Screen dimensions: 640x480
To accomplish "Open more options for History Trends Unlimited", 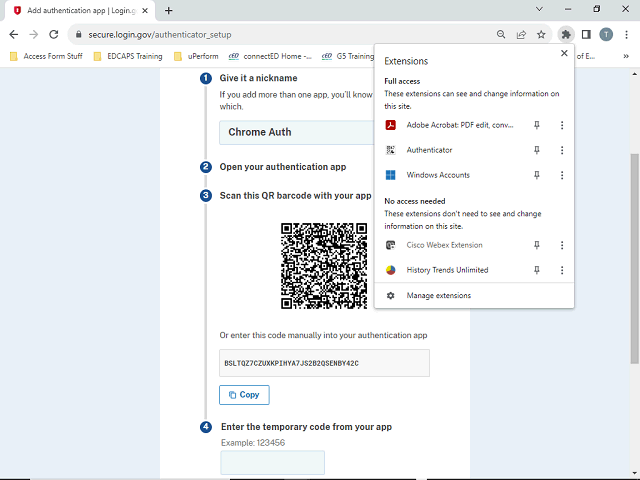I will pos(562,270).
